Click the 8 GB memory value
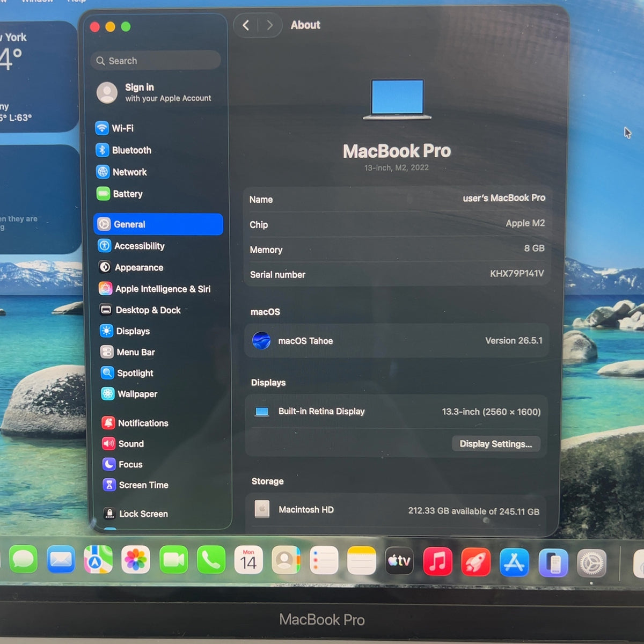 pos(534,248)
